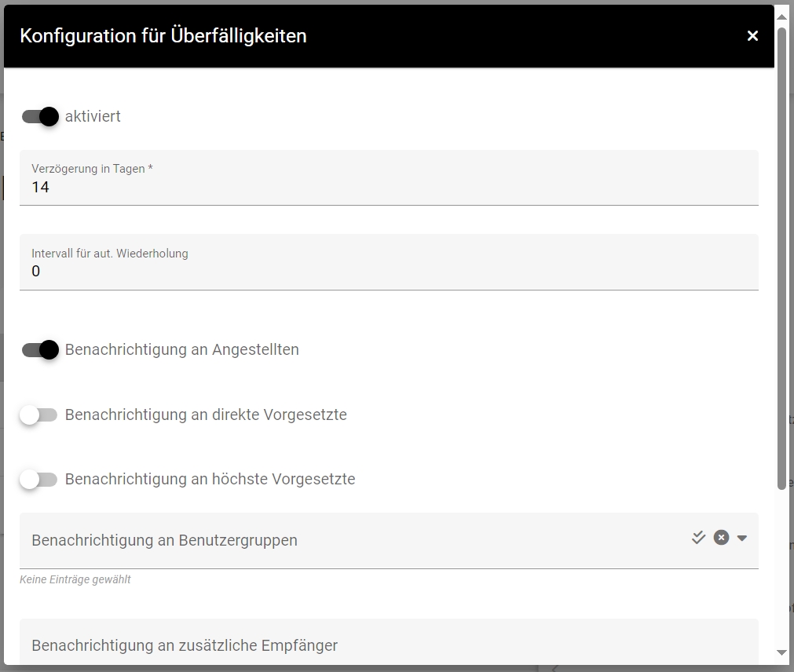Image resolution: width=794 pixels, height=672 pixels.
Task: Expand the Benachrichtigung an Benutzergruppen select box
Action: (353, 540)
